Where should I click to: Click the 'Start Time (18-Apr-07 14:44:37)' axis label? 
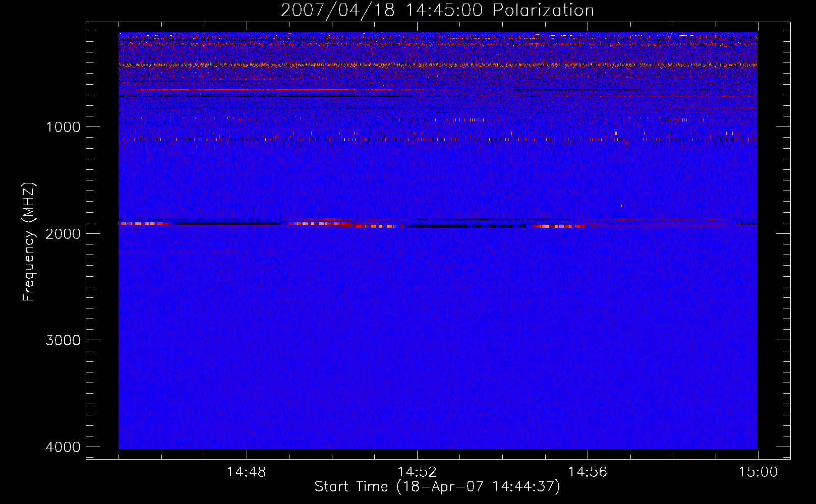[437, 487]
